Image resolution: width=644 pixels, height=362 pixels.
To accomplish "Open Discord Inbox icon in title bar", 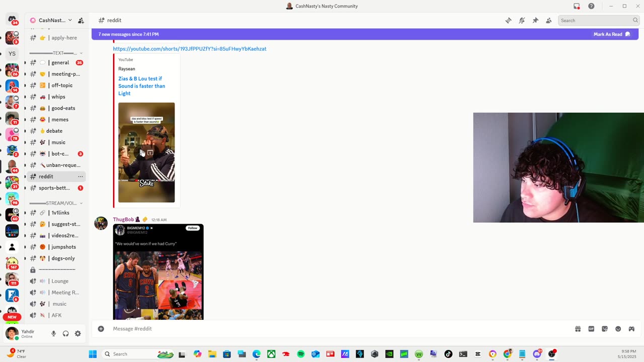I will tap(577, 6).
